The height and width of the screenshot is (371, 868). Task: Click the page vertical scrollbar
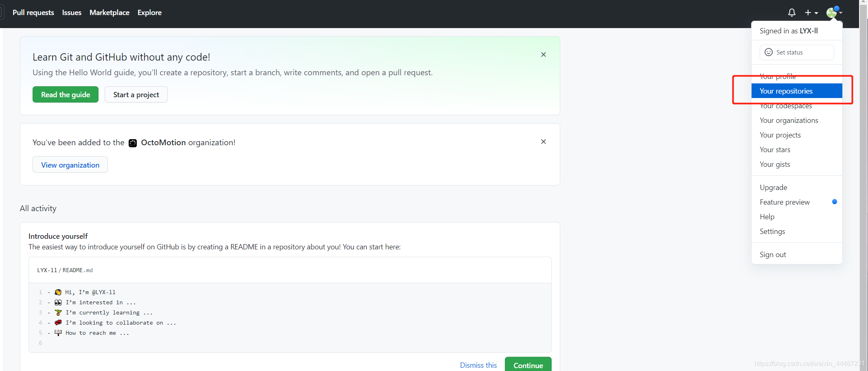click(863, 185)
